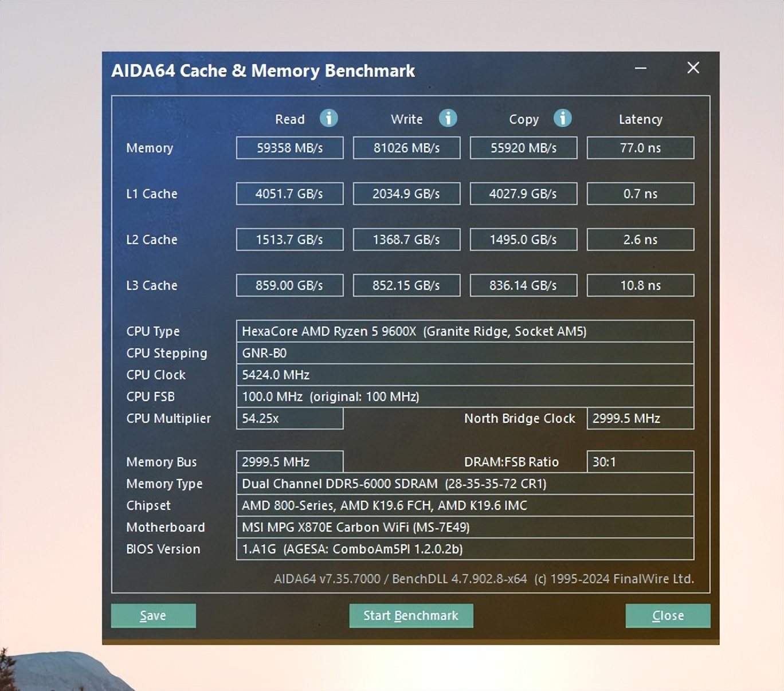784x691 pixels.
Task: Click the L1 Cache row label
Action: click(x=152, y=194)
